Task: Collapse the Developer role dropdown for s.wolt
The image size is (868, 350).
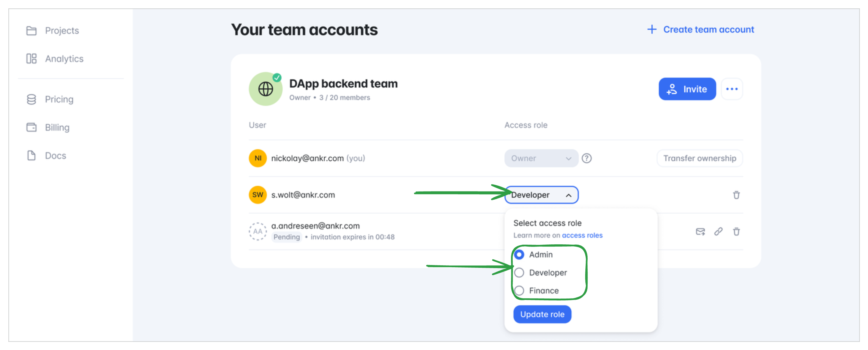Action: (x=541, y=195)
